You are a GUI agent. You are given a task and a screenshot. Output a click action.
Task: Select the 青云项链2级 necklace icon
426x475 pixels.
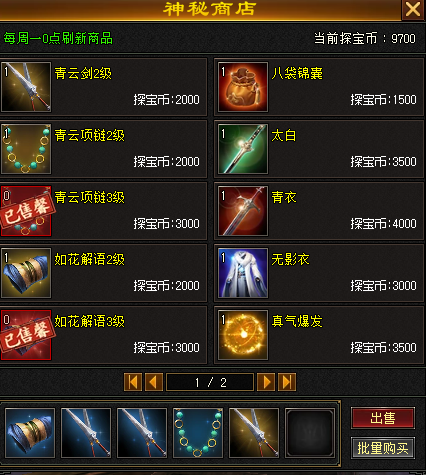click(26, 149)
